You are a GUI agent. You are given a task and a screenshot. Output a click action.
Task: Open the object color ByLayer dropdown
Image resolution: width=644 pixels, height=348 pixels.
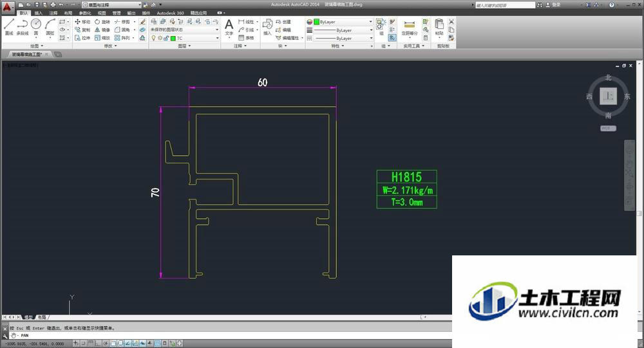(x=343, y=22)
